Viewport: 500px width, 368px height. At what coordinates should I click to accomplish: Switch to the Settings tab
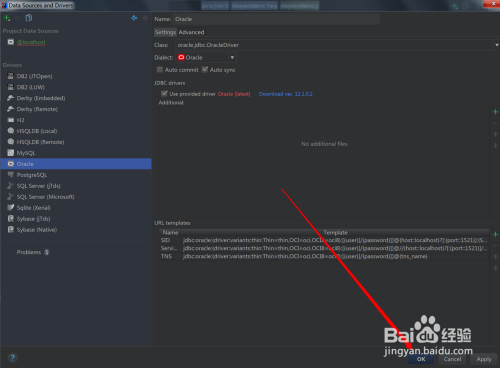pyautogui.click(x=165, y=32)
